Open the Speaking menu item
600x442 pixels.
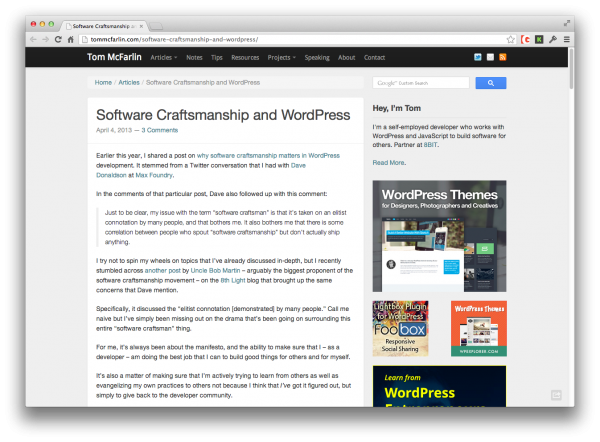click(x=317, y=57)
